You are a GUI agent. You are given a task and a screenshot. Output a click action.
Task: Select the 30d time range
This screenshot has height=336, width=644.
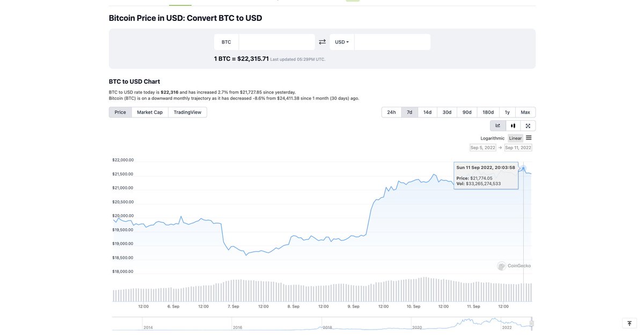(447, 112)
